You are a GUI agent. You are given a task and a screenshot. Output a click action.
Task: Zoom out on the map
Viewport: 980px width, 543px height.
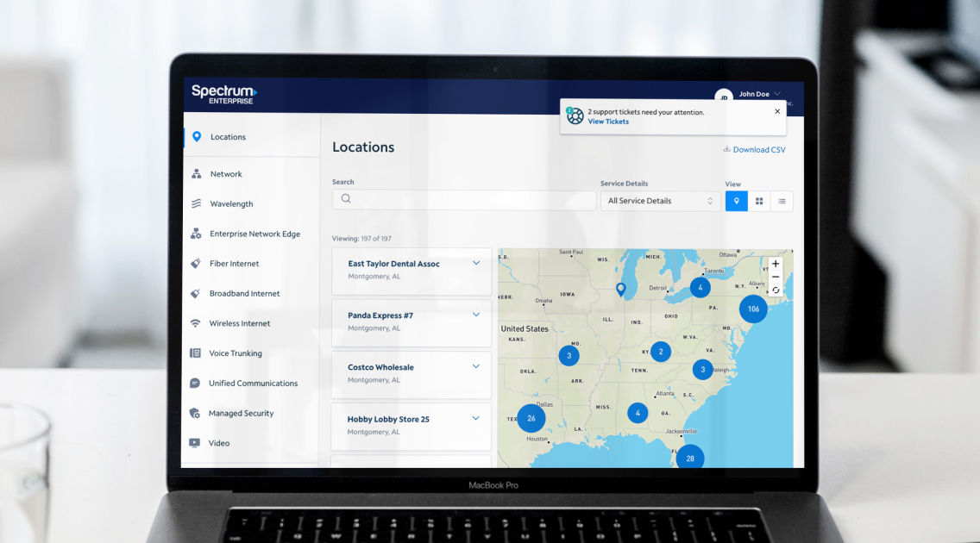pos(776,277)
